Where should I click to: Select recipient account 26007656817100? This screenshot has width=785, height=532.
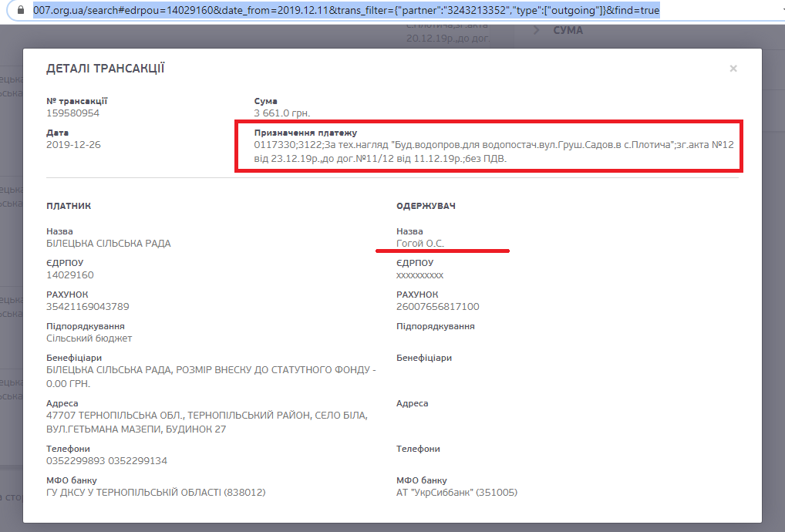(x=437, y=306)
